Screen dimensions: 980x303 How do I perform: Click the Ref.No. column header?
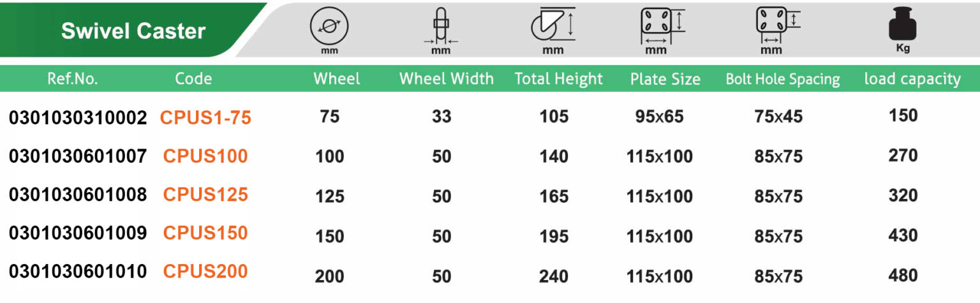coord(73,78)
